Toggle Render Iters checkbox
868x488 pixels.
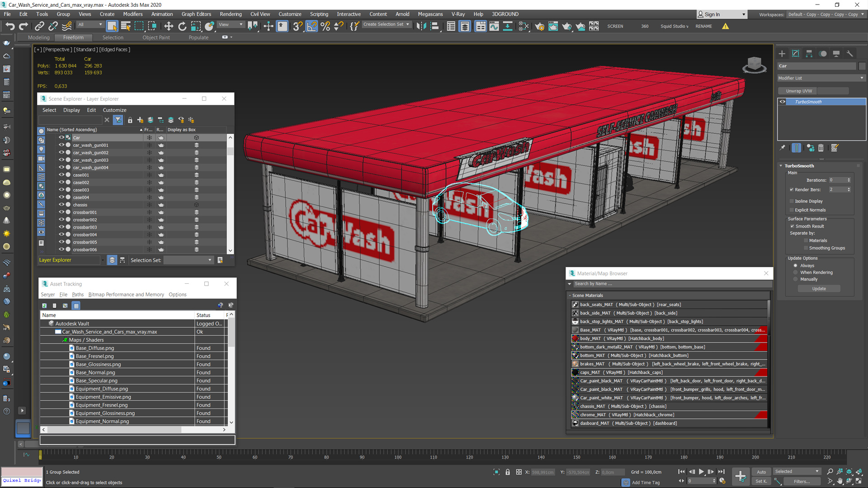pos(792,190)
